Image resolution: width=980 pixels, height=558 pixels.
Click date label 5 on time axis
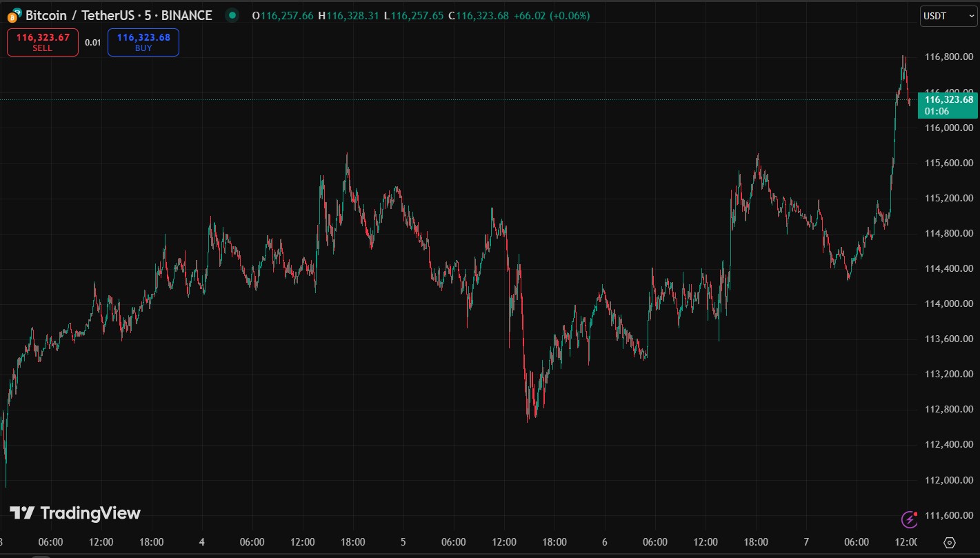point(403,542)
